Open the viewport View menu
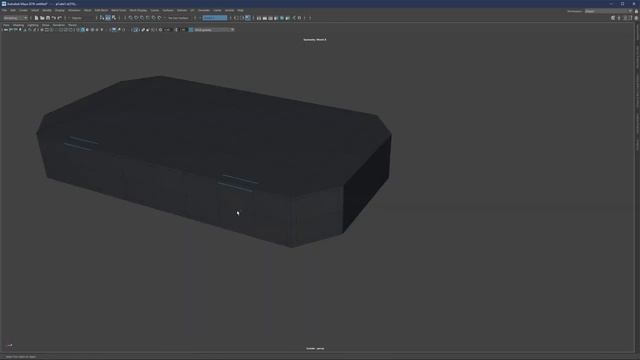Viewport: 640px width, 360px height. [x=6, y=25]
